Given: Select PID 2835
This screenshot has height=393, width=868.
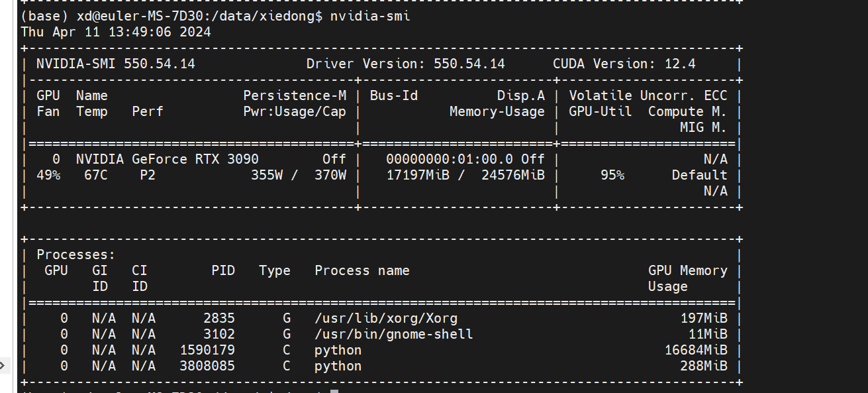Looking at the screenshot, I should [x=219, y=318].
